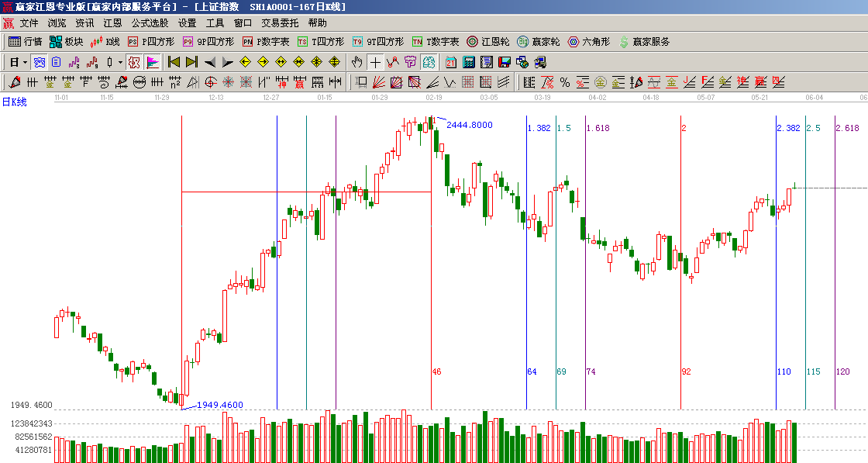Image resolution: width=868 pixels, height=463 pixels.
Task: Toggle the colored flag indicator button
Action: [153, 62]
